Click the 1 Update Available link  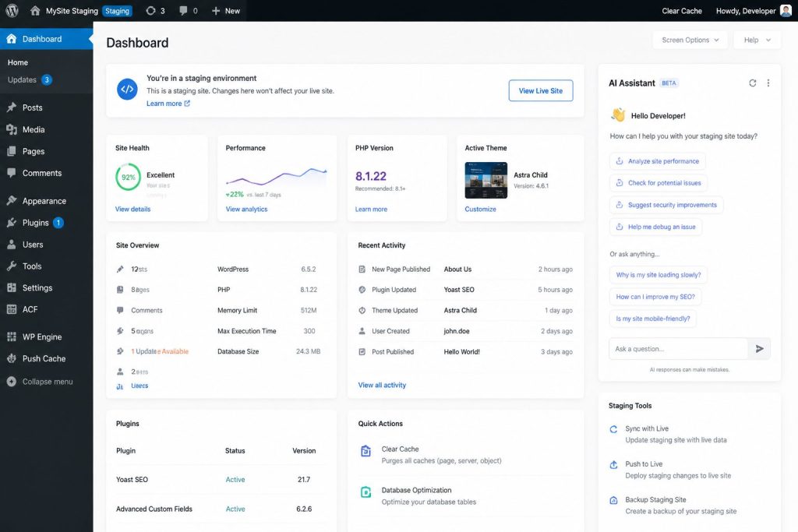pos(160,351)
